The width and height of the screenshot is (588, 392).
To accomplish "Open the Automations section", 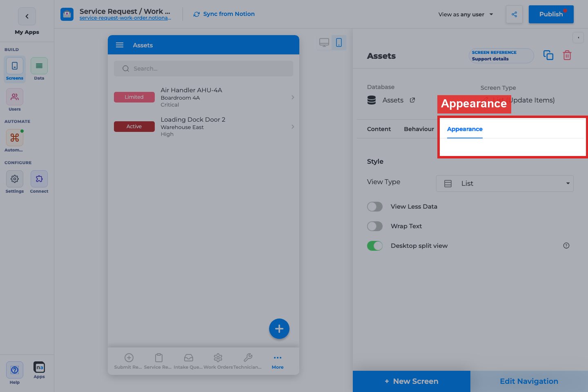I will coord(15,141).
